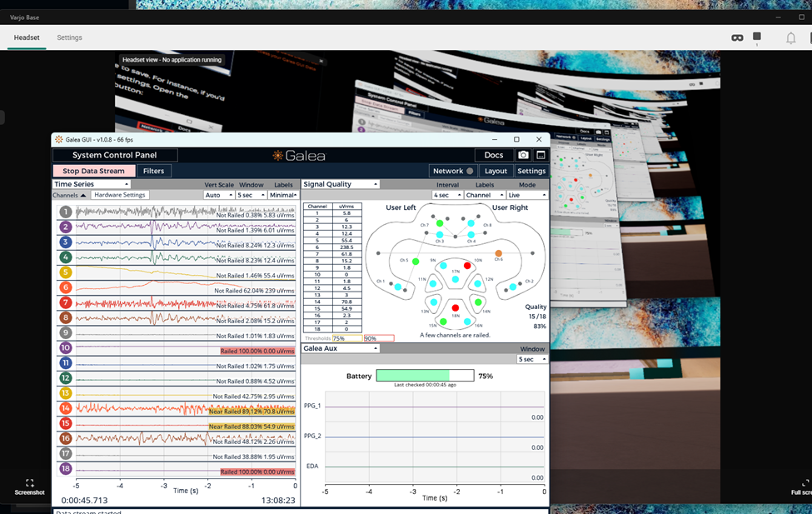This screenshot has width=812, height=514.
Task: Open the Filters button
Action: 153,171
